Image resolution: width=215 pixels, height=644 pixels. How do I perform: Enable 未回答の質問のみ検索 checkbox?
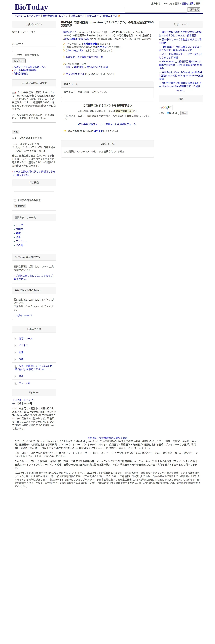coord(15,200)
